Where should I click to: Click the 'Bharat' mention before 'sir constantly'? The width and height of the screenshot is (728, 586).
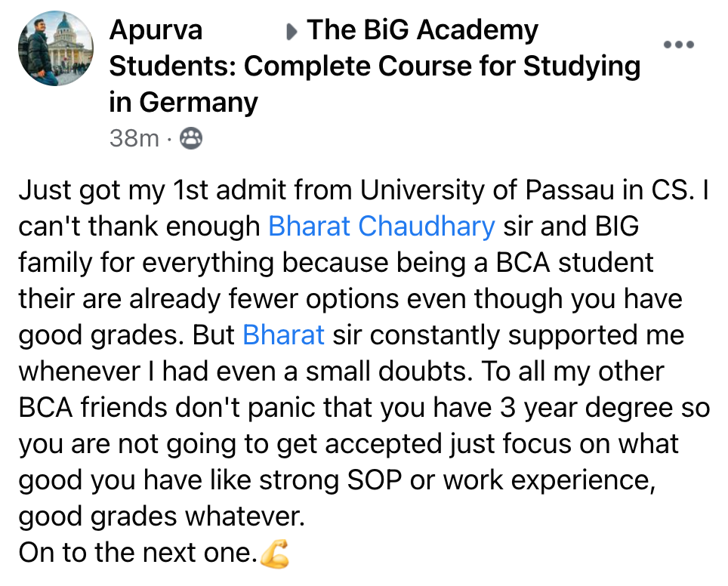(283, 335)
